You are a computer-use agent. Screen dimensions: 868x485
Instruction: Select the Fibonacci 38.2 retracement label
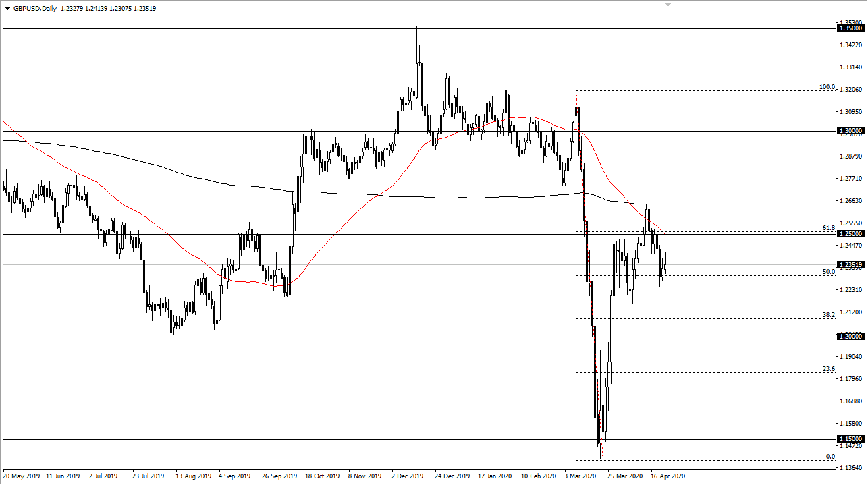click(829, 315)
